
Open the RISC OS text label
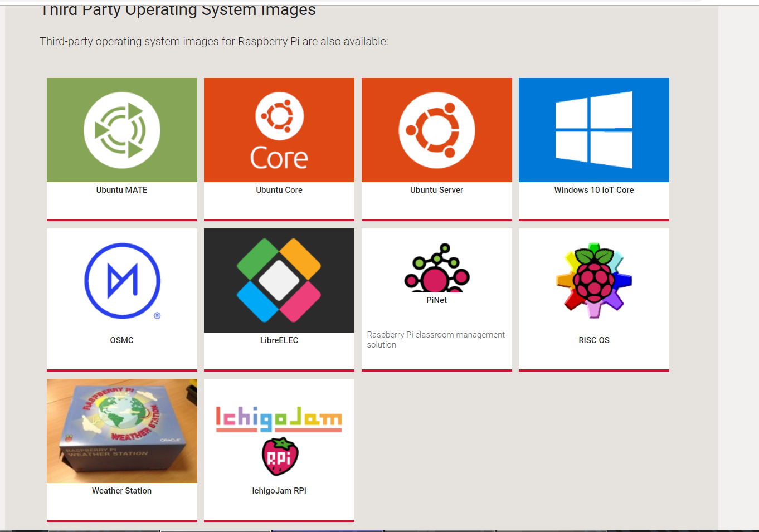pyautogui.click(x=594, y=340)
